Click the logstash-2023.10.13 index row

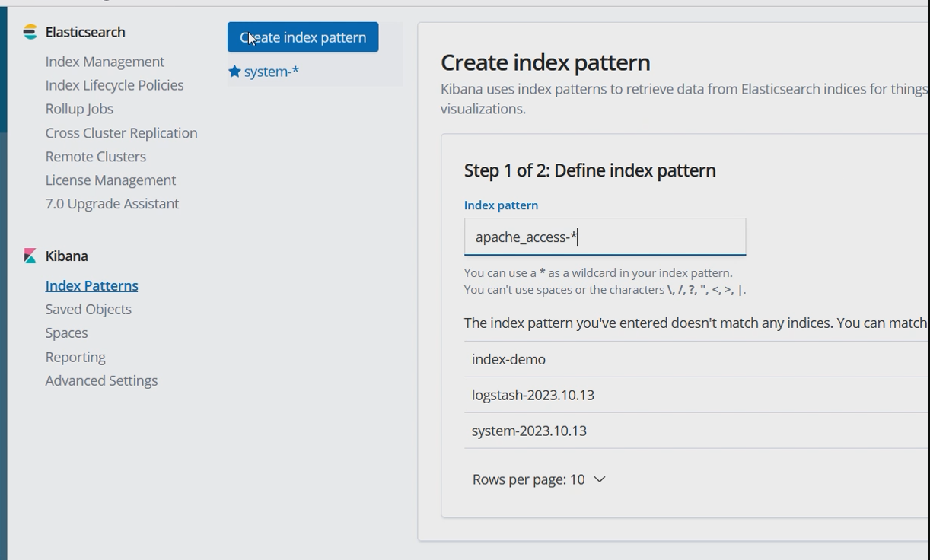[533, 395]
